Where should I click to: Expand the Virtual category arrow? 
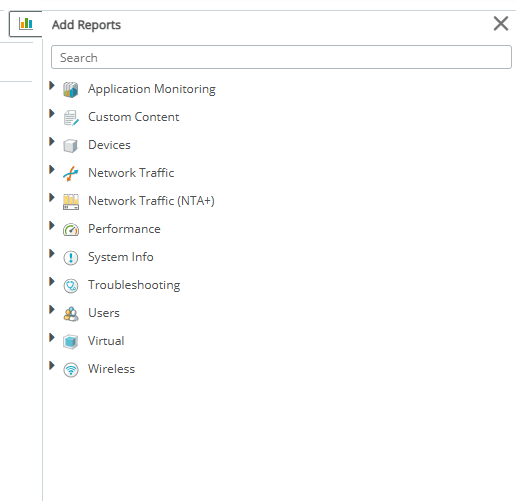pyautogui.click(x=52, y=338)
